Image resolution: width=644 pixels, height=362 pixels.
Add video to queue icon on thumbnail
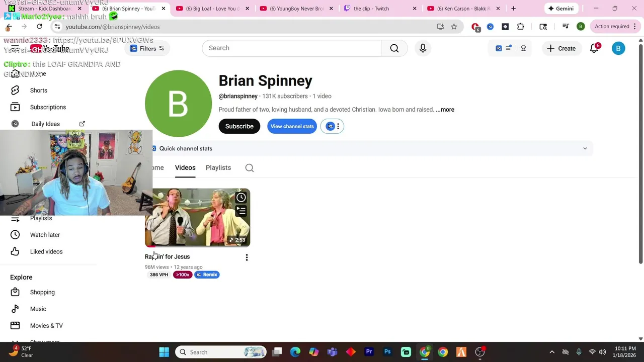[241, 211]
